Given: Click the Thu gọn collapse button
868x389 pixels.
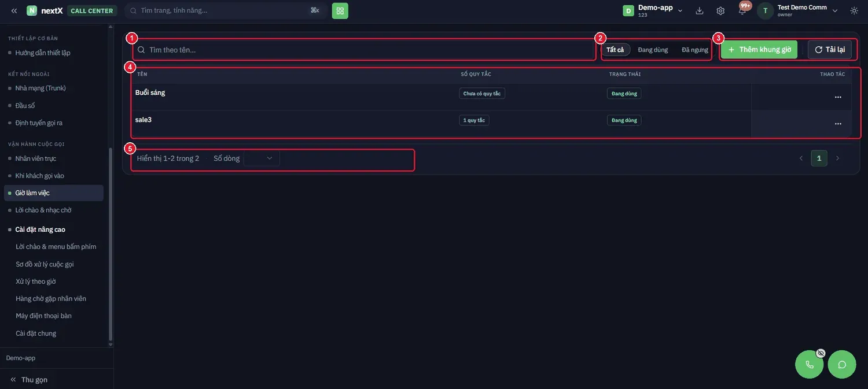Looking at the screenshot, I should click(x=29, y=380).
